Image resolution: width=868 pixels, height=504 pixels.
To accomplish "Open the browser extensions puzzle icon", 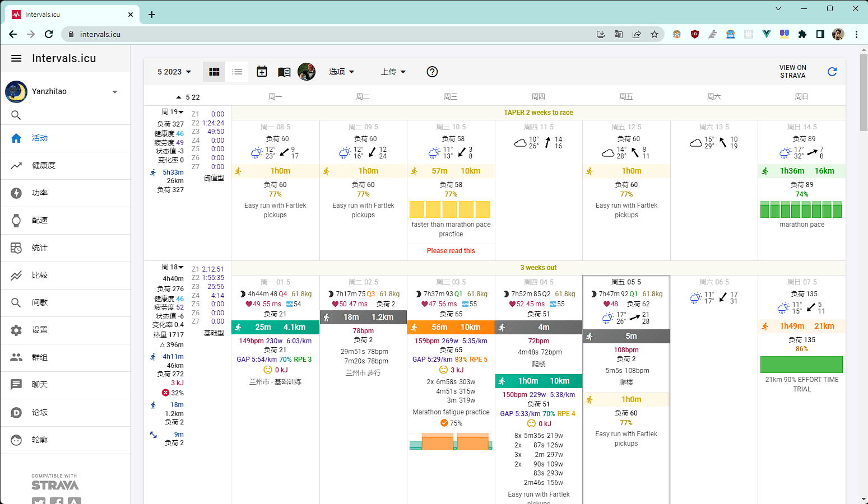I will 802,34.
